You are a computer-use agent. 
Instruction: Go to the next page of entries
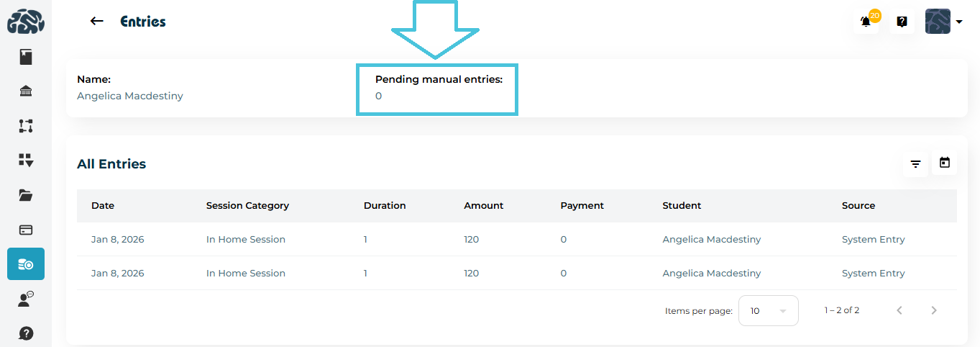pyautogui.click(x=934, y=311)
